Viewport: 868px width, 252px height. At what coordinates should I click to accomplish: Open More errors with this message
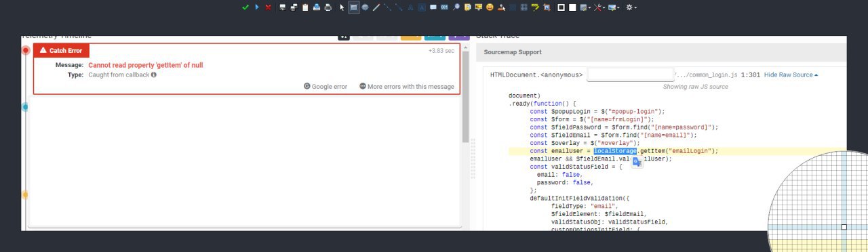(407, 86)
